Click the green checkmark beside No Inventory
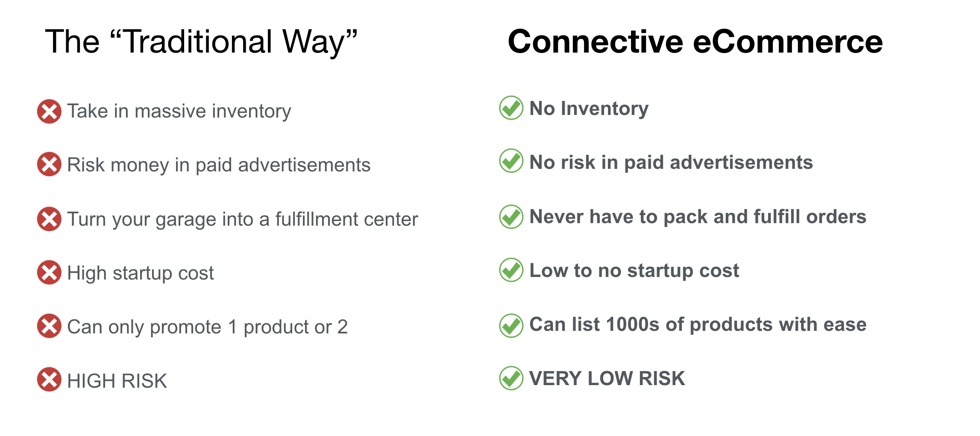The image size is (980, 436). point(511,108)
